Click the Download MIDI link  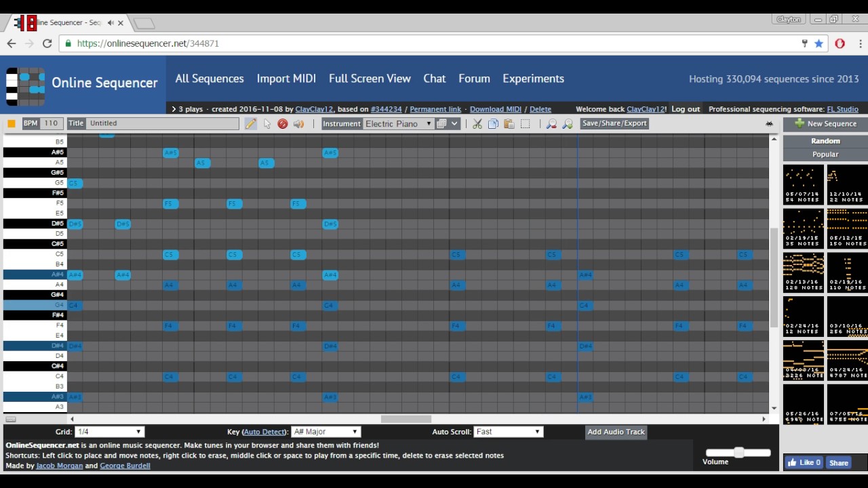[496, 109]
